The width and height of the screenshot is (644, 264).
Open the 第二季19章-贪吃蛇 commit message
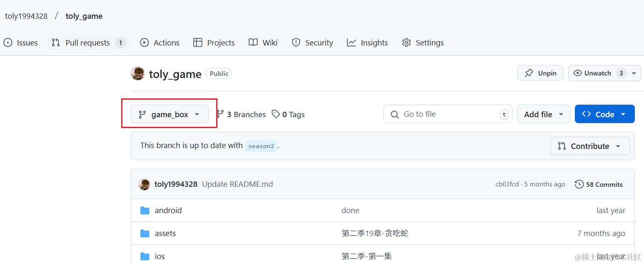click(375, 234)
